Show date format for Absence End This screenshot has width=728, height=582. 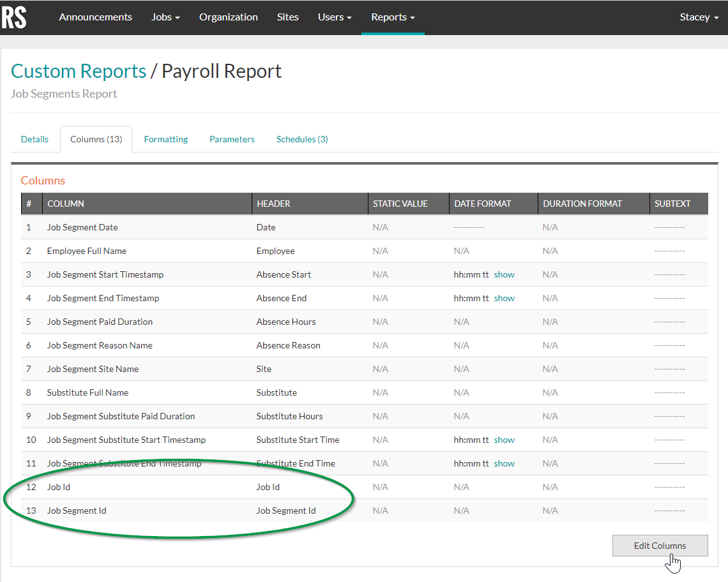pos(504,299)
